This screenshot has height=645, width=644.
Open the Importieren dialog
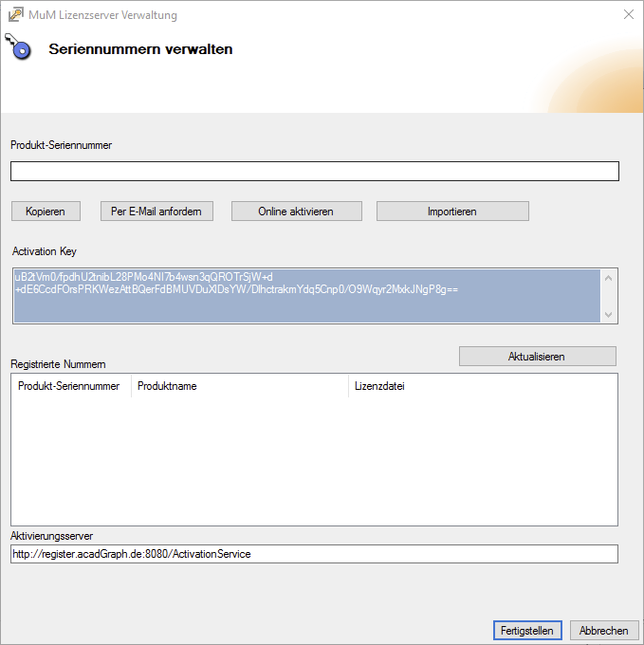click(451, 212)
